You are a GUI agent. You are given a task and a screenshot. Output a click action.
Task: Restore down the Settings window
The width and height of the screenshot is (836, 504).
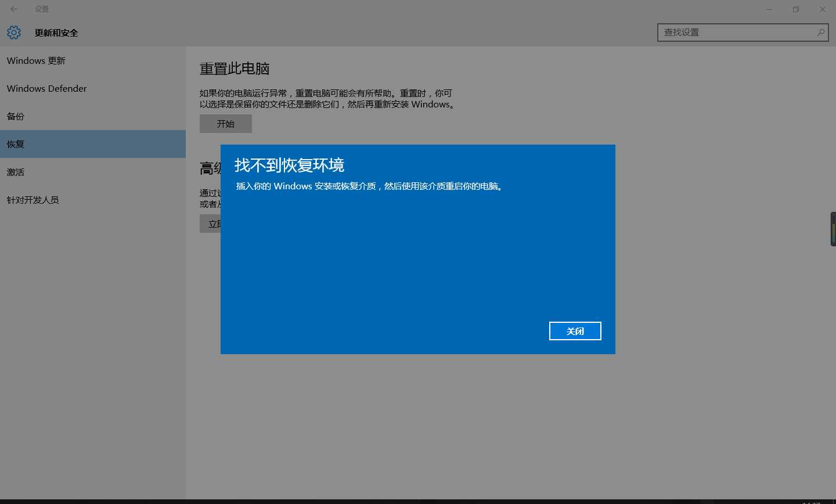(x=796, y=9)
